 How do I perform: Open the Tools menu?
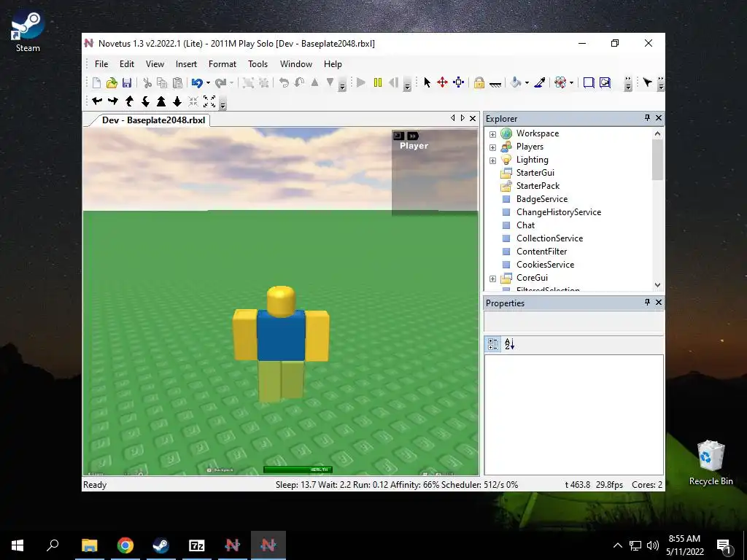pyautogui.click(x=258, y=64)
